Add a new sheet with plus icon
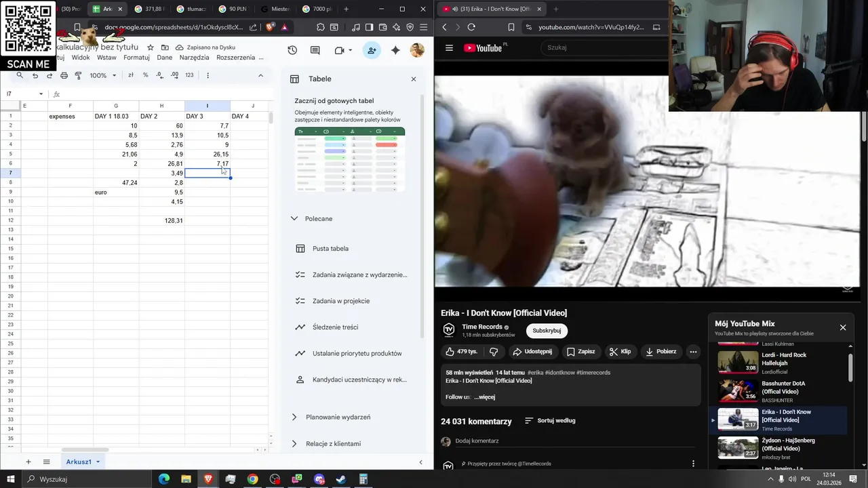 pyautogui.click(x=28, y=462)
